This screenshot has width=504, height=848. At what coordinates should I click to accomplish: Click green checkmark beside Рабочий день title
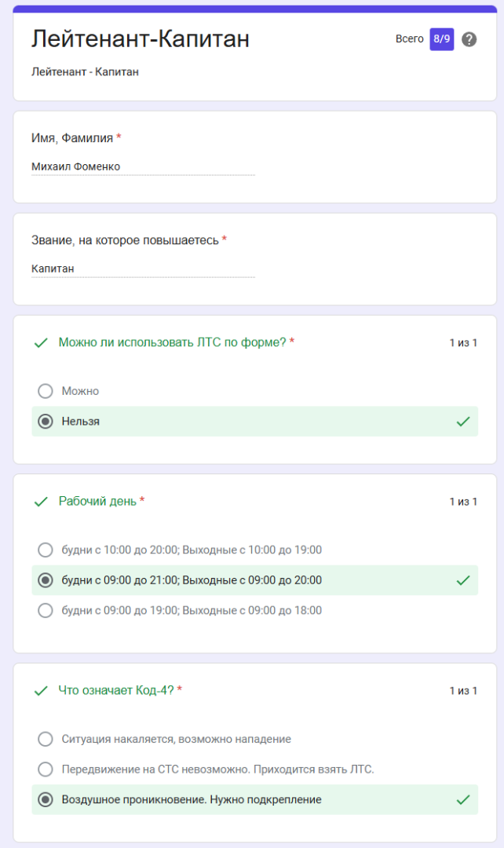pos(41,502)
